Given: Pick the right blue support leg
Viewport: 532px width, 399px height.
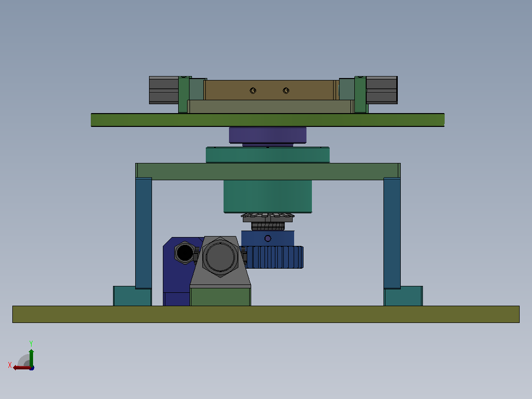Looking at the screenshot, I should pyautogui.click(x=392, y=233).
